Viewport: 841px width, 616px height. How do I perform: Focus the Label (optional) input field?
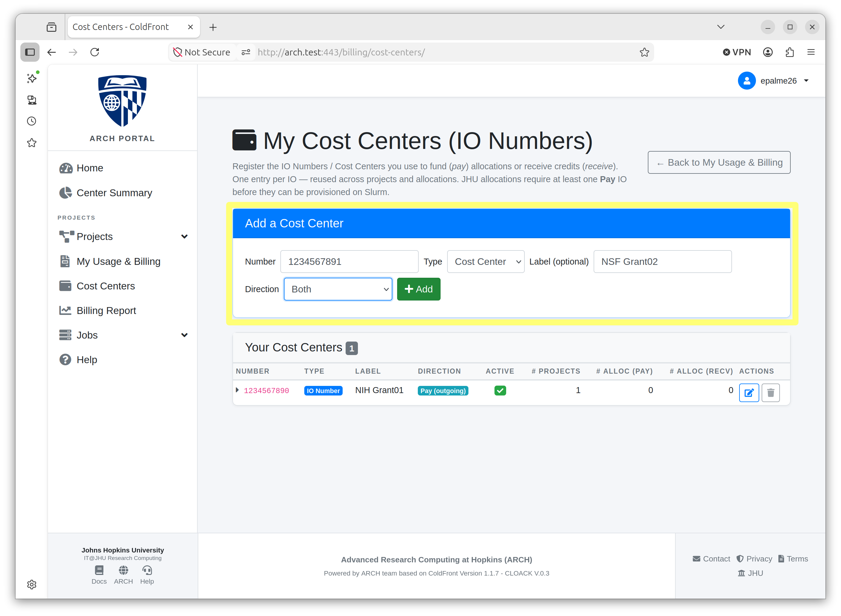click(x=662, y=261)
